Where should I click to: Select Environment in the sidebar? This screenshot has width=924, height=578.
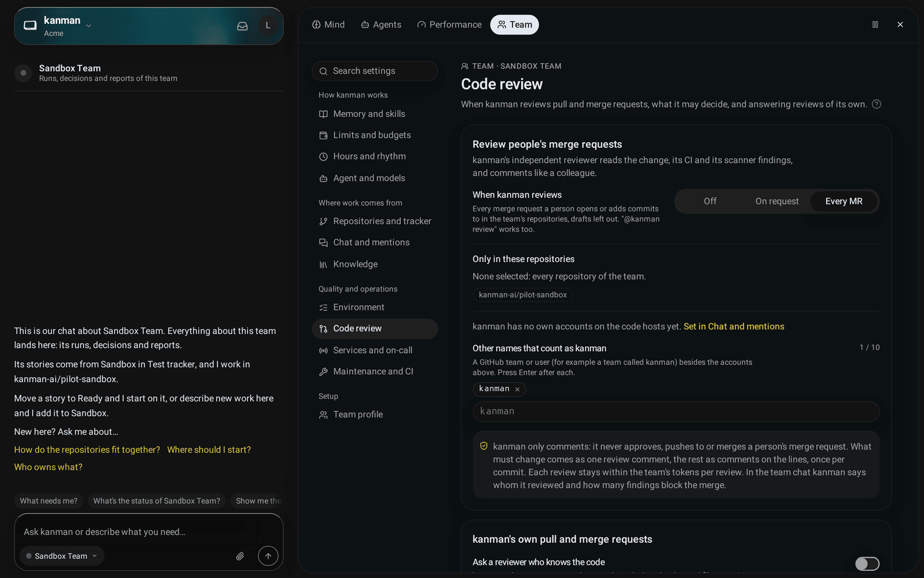click(x=375, y=307)
